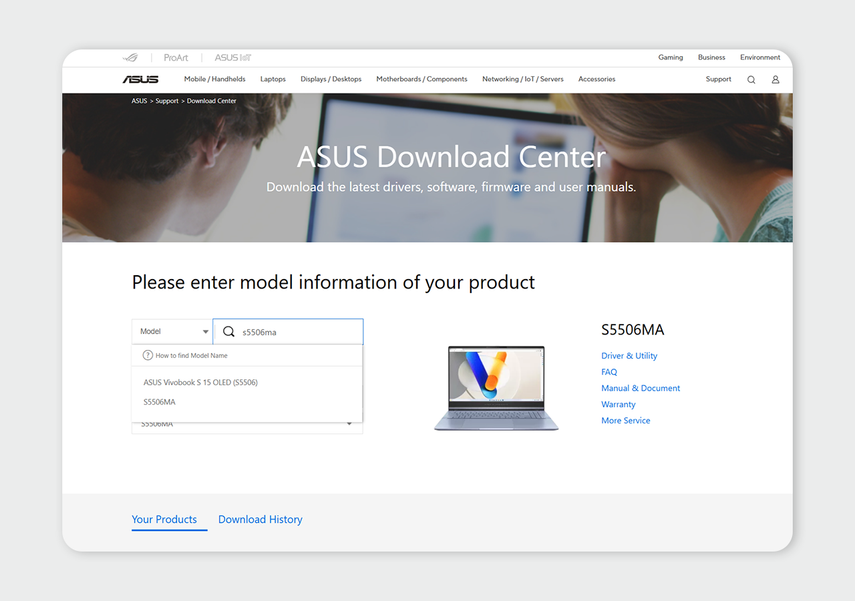
Task: Go to the Environment section
Action: pos(760,57)
